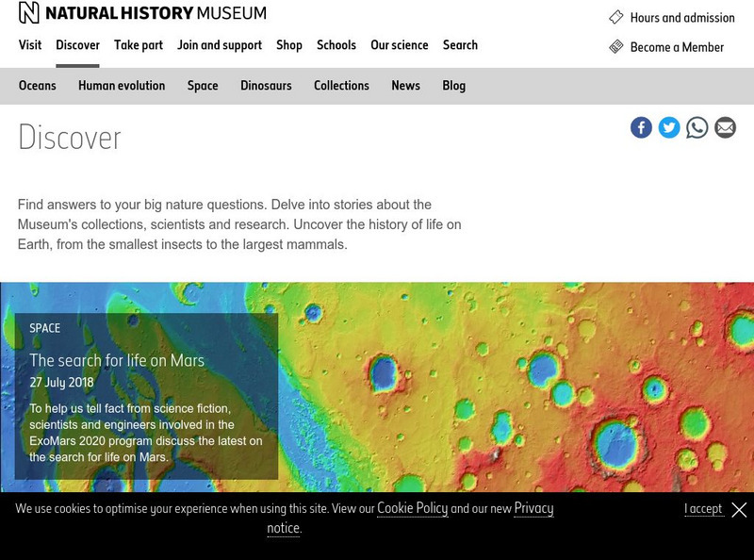Go to the Blog section
754x560 pixels.
(453, 85)
